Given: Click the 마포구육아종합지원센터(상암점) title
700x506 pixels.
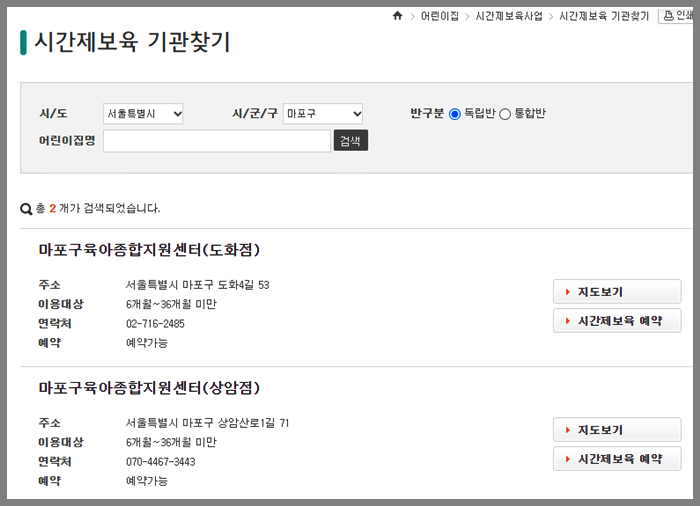Looking at the screenshot, I should [149, 388].
